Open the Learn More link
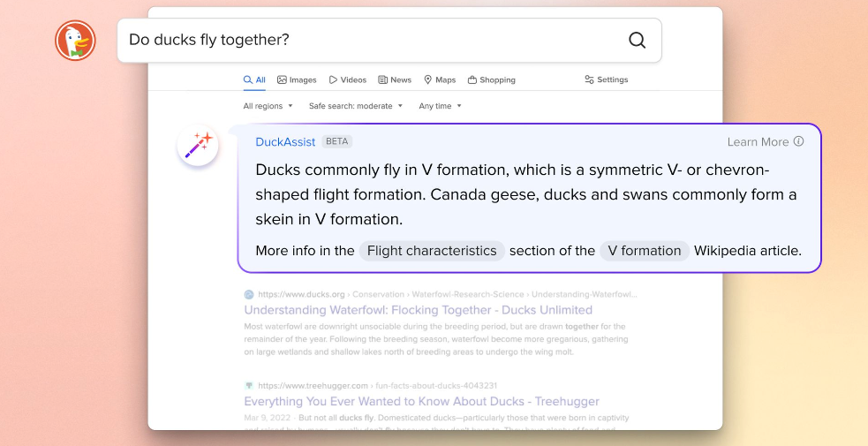 tap(758, 142)
